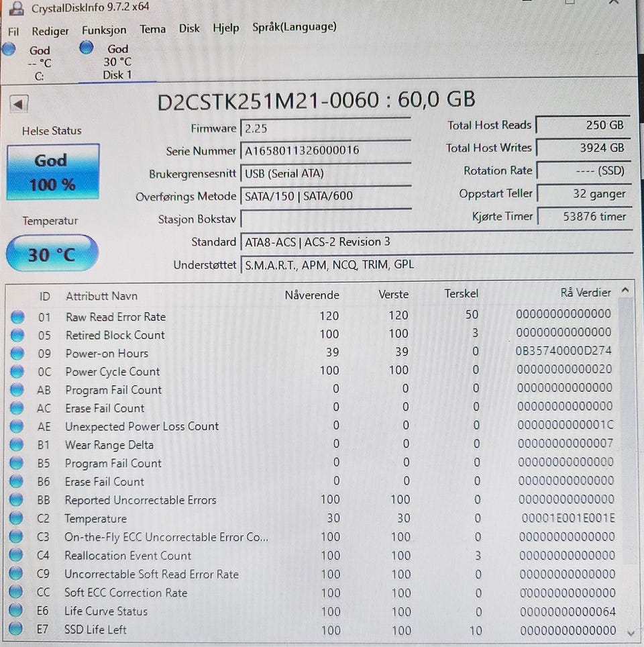Click the Terskel column header
The width and height of the screenshot is (644, 647).
click(462, 294)
